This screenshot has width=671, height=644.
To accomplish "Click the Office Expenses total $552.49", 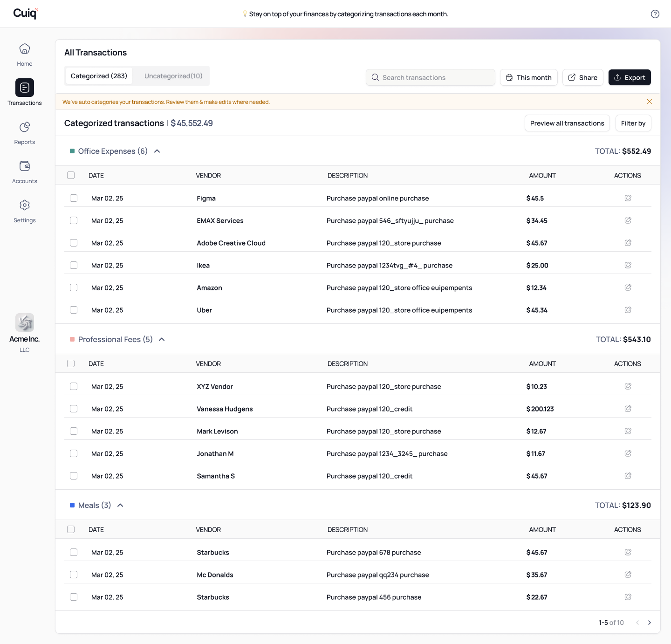I will [x=637, y=151].
